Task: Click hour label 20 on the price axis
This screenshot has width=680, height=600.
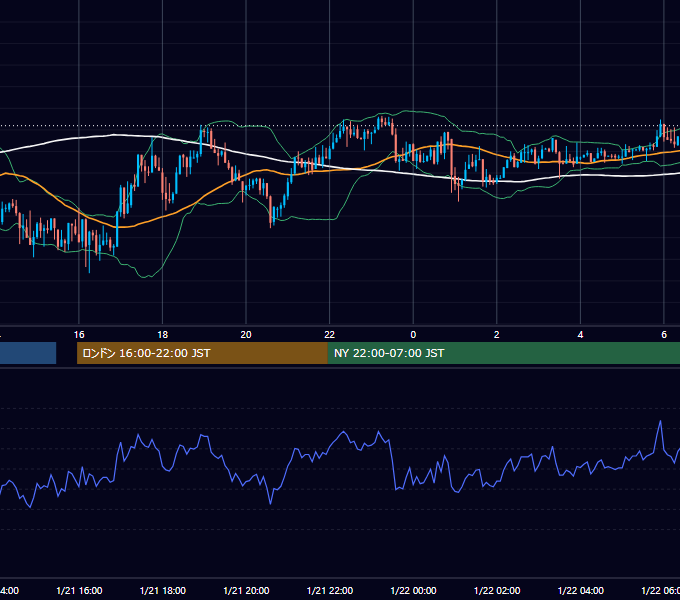Action: click(x=246, y=335)
